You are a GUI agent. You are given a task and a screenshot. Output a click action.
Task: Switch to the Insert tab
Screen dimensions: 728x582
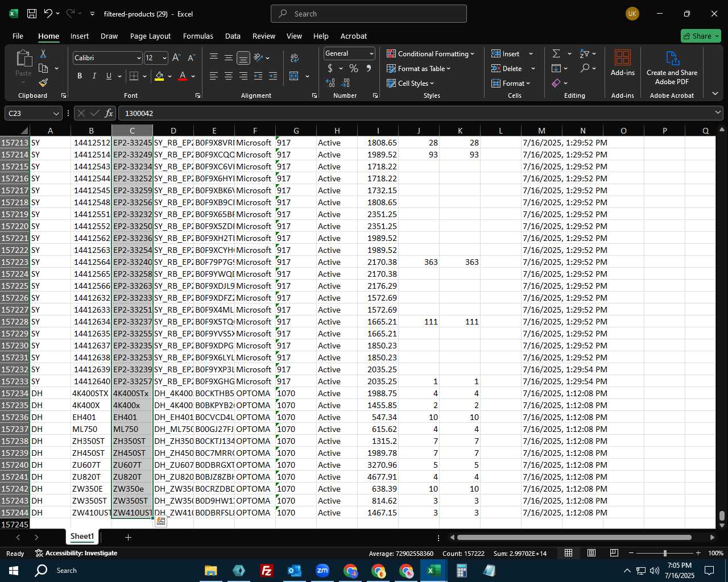(x=80, y=36)
